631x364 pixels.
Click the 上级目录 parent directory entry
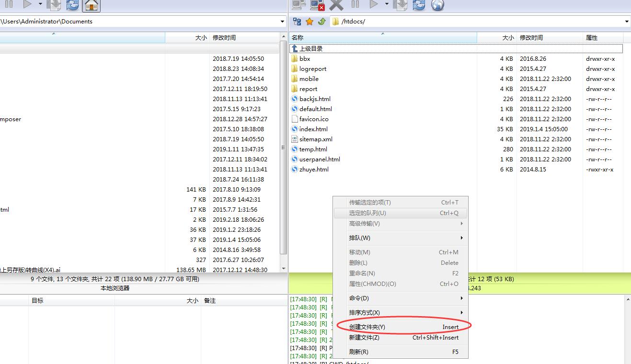(310, 48)
